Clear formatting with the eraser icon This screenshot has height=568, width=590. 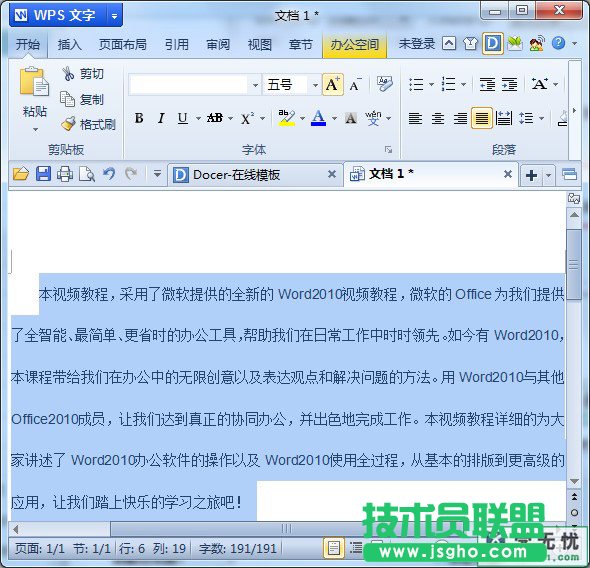385,84
